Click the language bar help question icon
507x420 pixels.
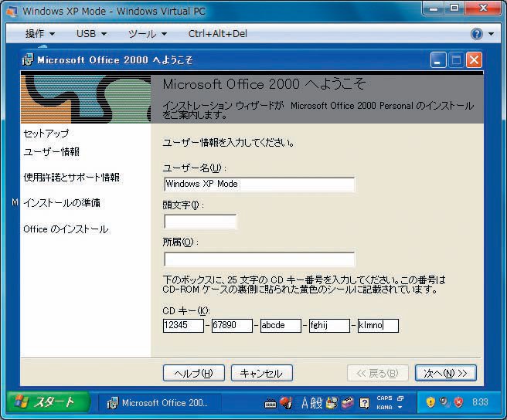[364, 403]
